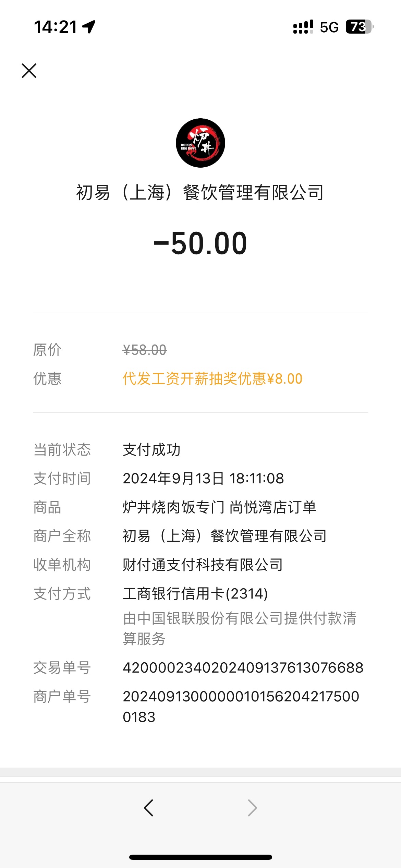The image size is (401, 868).
Task: Tap the 支付成功 status text
Action: point(151,449)
